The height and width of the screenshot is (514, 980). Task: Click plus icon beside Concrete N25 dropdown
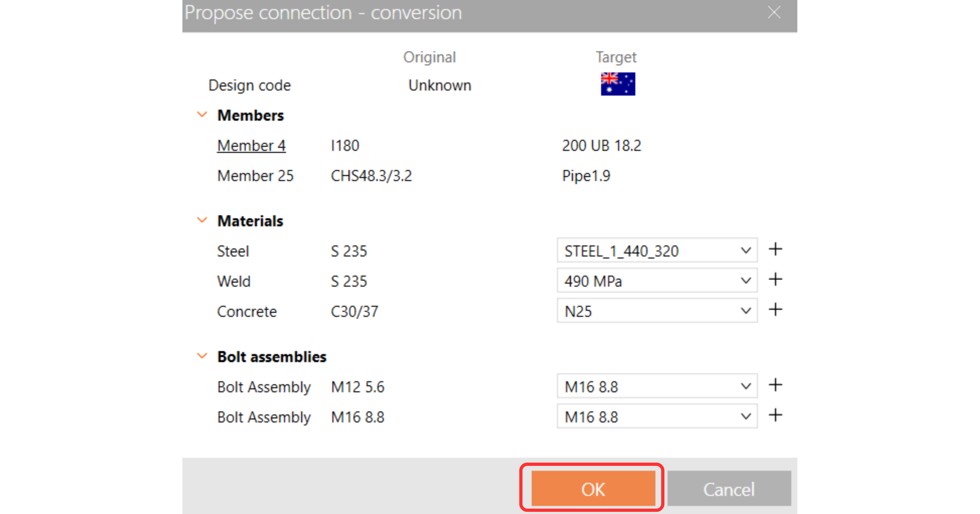[x=775, y=310]
